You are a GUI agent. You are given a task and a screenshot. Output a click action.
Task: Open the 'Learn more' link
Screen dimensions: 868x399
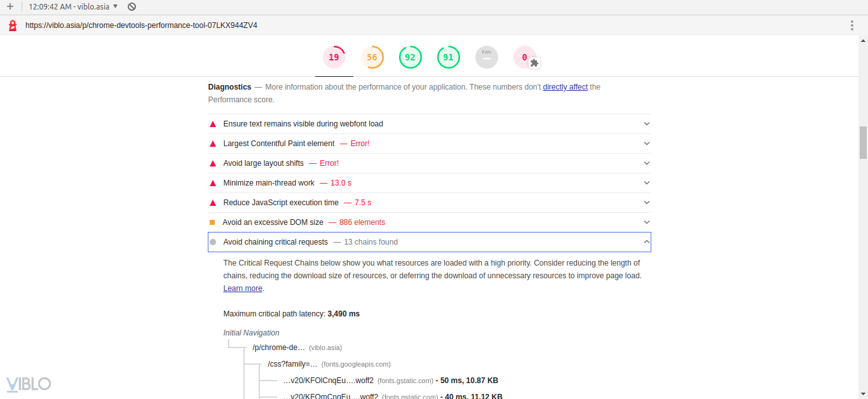tap(243, 288)
